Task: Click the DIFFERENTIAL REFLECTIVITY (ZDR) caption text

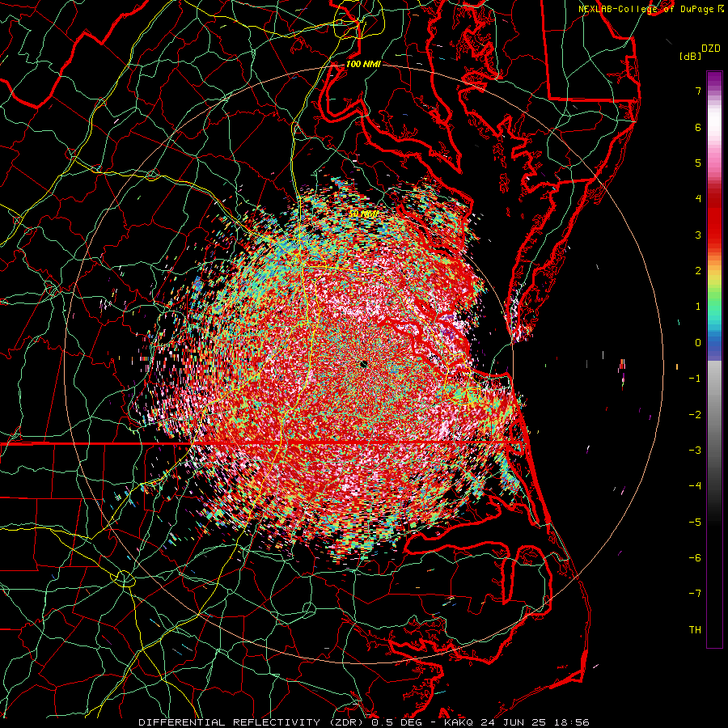Action: [x=252, y=722]
